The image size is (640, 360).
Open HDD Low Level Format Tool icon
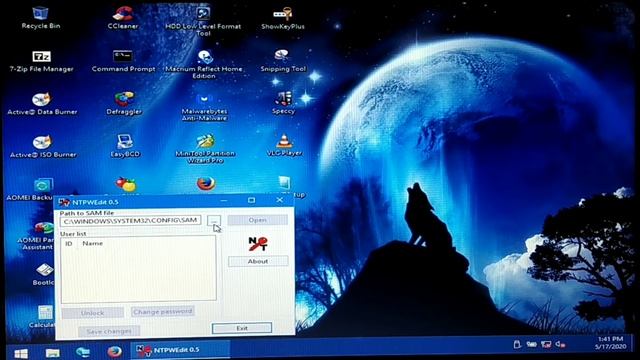point(203,21)
